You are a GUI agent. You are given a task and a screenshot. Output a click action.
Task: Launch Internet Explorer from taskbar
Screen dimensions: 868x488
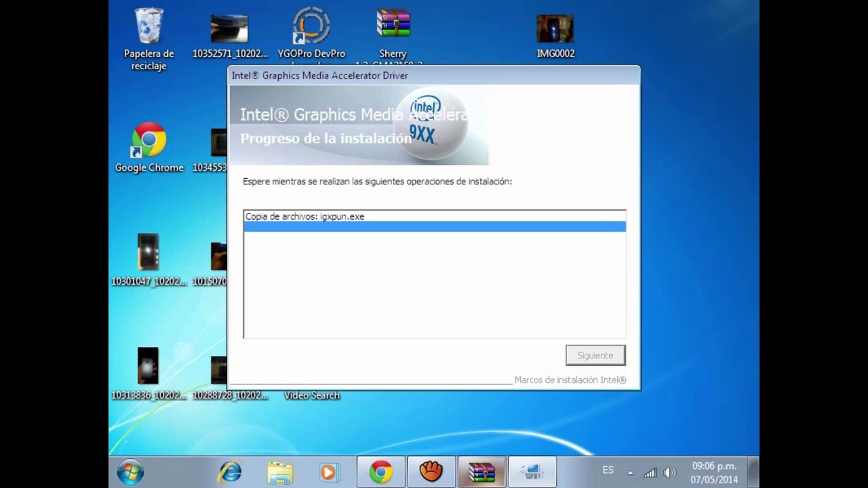pos(230,472)
